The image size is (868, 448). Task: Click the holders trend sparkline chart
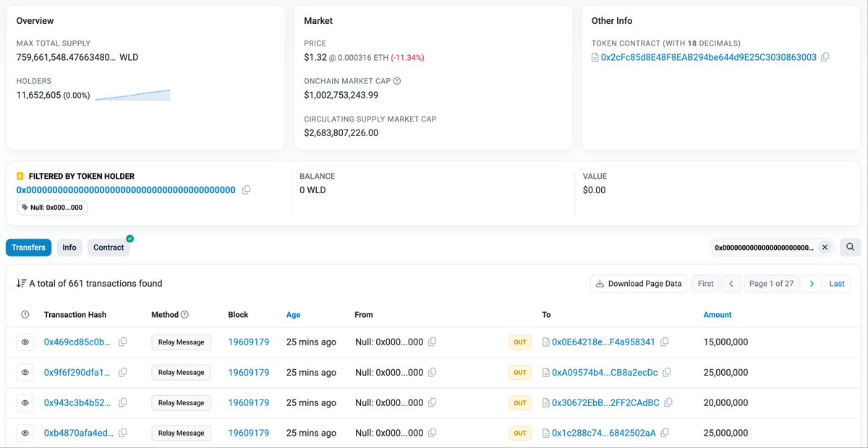[x=132, y=95]
